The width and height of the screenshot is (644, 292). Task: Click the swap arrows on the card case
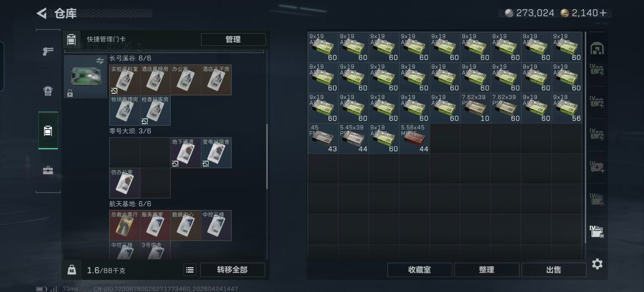(x=100, y=61)
